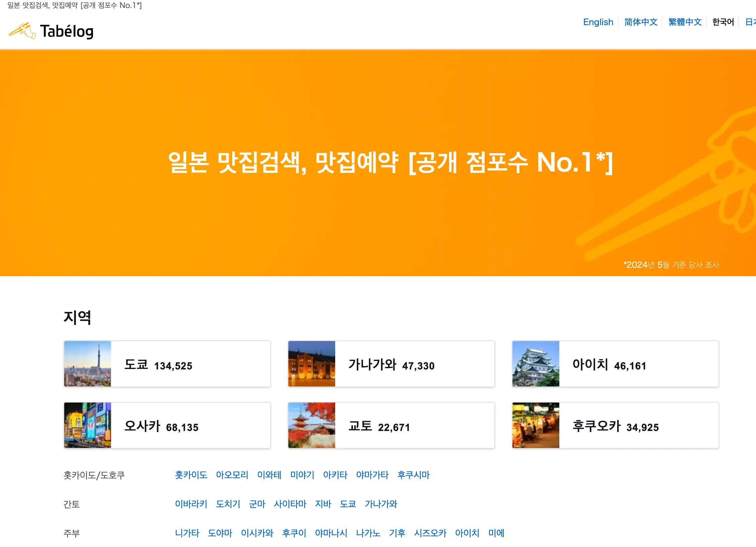Click the 아오모리 prefecture link
The width and height of the screenshot is (756, 547).
[232, 475]
